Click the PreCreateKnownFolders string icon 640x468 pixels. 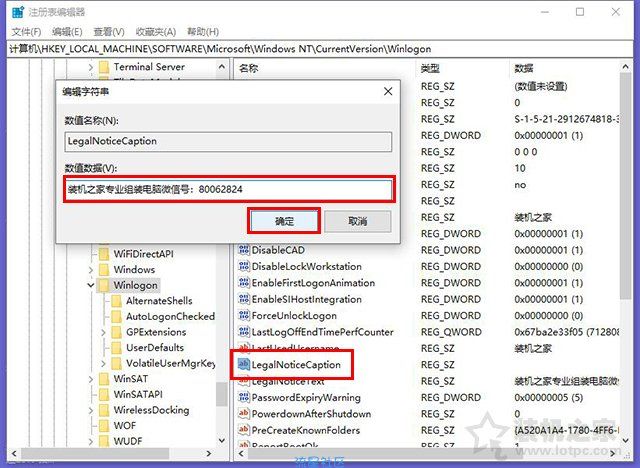(244, 430)
